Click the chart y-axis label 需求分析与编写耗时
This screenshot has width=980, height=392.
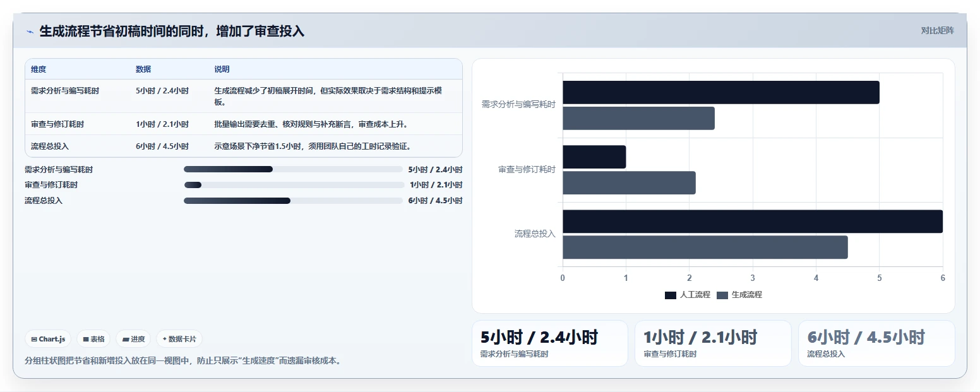518,104
